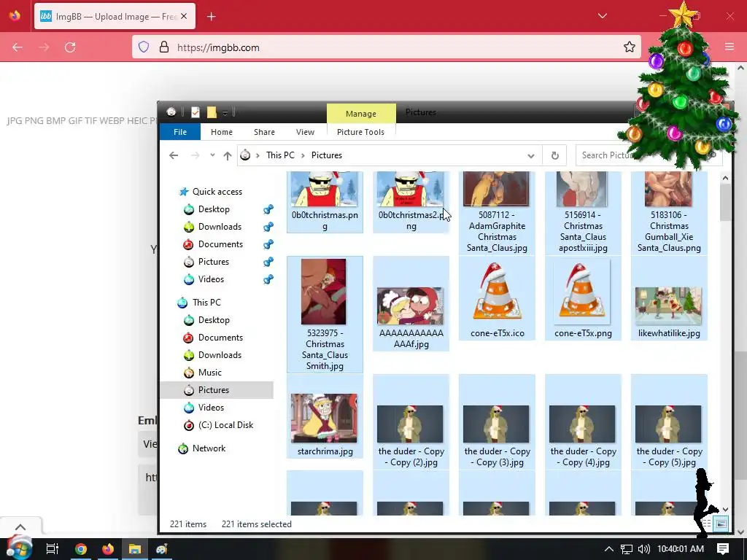Open the volume control in system tray
This screenshot has height=560, width=747.
[x=643, y=549]
